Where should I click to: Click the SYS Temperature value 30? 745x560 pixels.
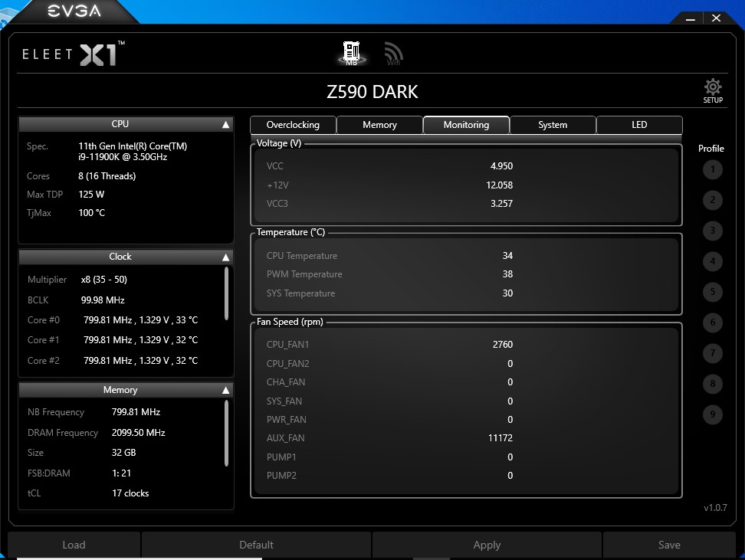pos(507,293)
